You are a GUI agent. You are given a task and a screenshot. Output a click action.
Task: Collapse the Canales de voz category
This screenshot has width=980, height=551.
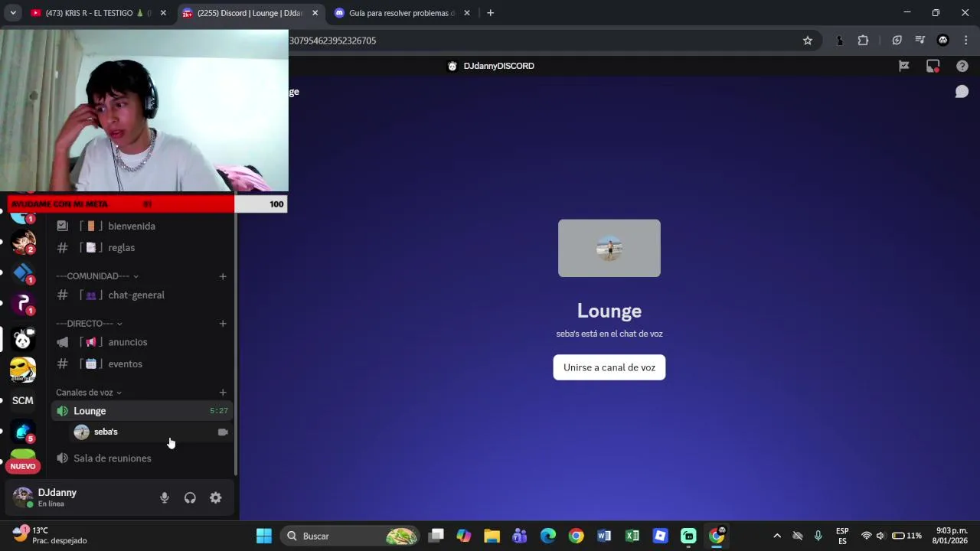[x=89, y=393]
